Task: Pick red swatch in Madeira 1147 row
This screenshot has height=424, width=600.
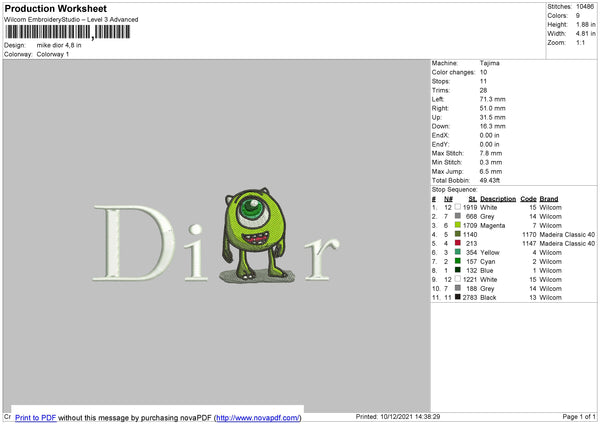Action: [458, 243]
